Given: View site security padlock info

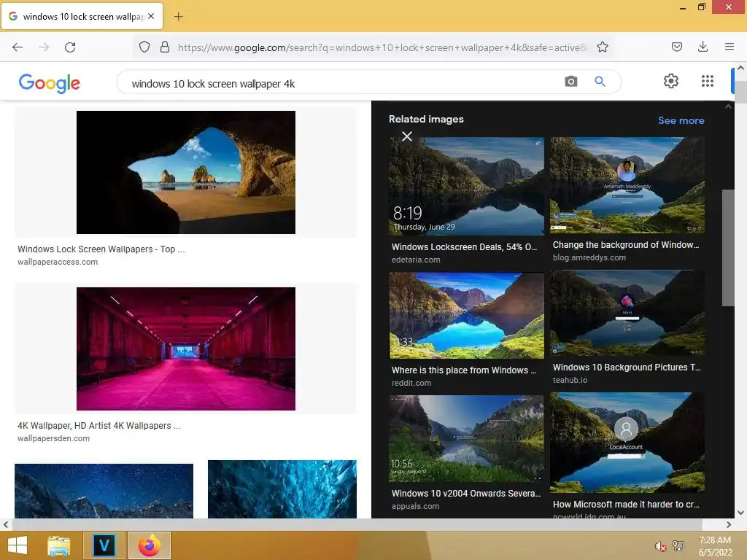Looking at the screenshot, I should click(165, 47).
